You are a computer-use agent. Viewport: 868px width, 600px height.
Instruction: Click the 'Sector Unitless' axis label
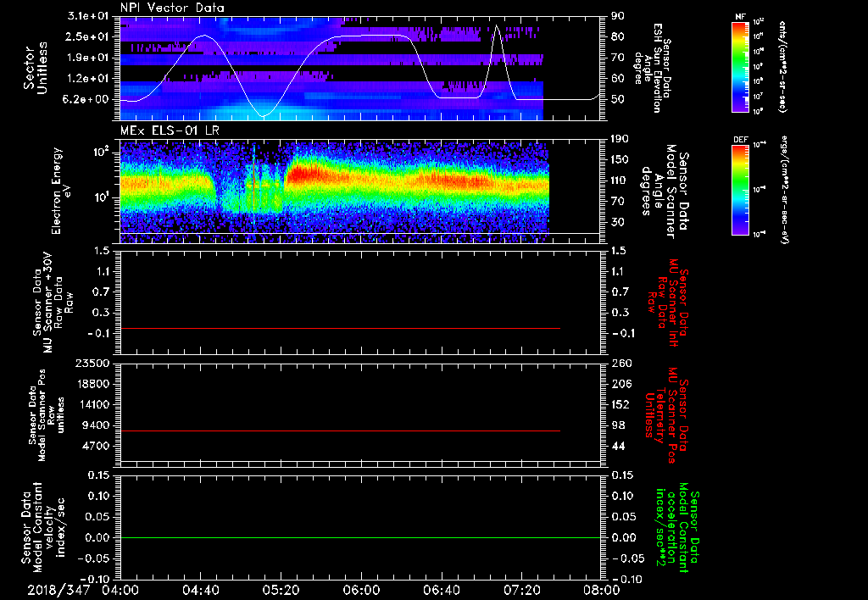(x=35, y=68)
